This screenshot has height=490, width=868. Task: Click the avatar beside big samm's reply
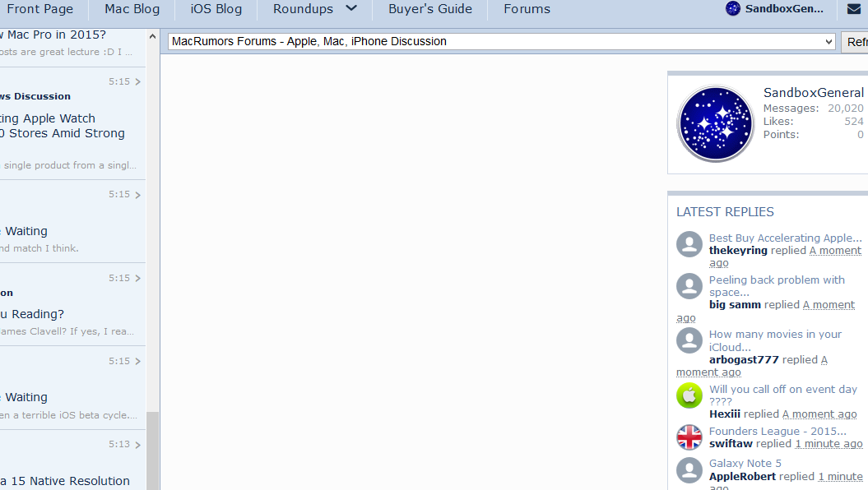(x=689, y=286)
